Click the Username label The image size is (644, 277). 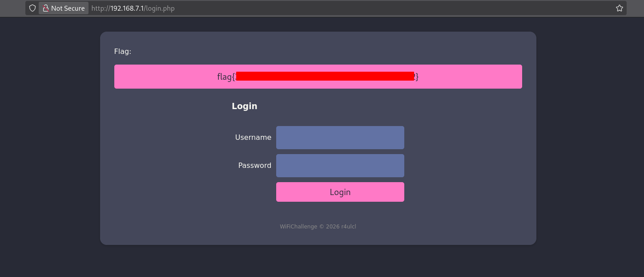(253, 137)
